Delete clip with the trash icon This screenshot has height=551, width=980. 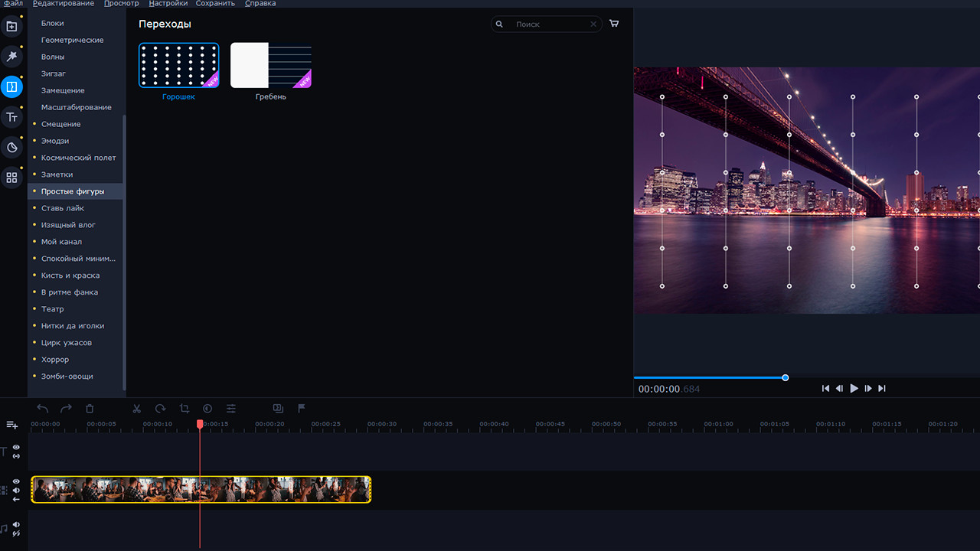coord(90,409)
